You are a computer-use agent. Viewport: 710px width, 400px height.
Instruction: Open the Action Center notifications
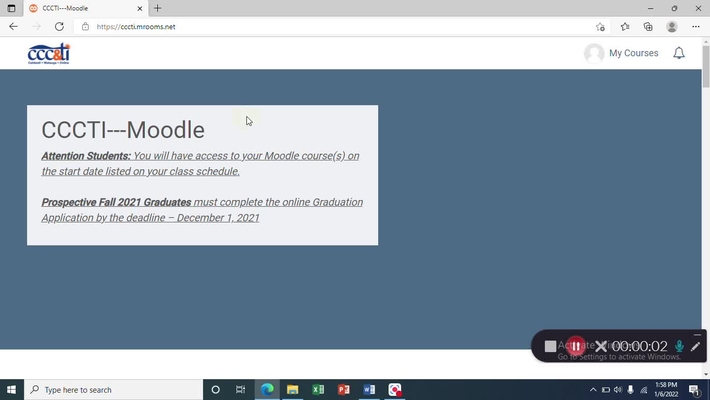click(x=694, y=390)
